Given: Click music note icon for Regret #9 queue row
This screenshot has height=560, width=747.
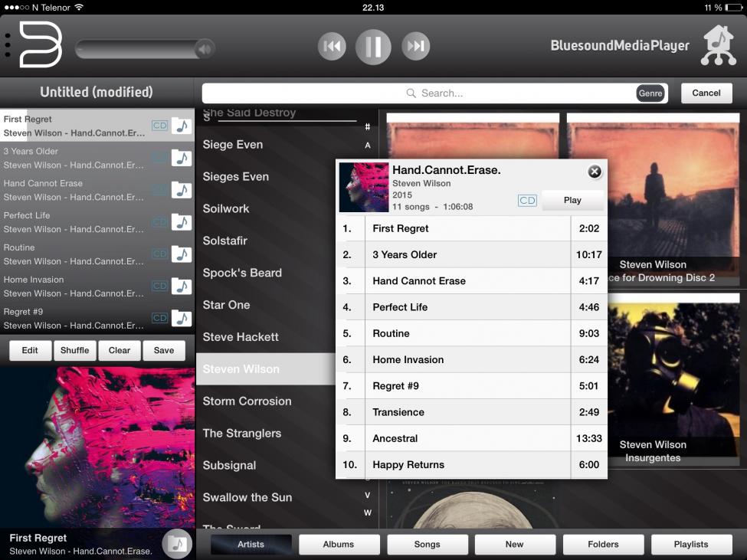Looking at the screenshot, I should point(182,318).
